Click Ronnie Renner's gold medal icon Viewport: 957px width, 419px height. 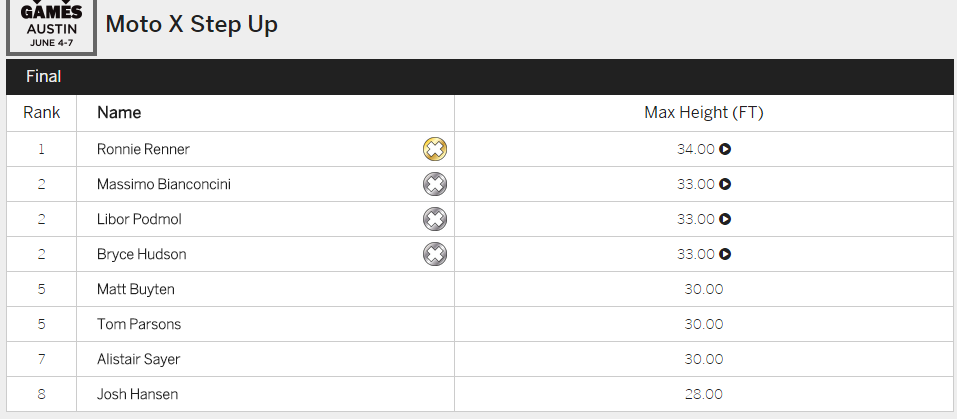434,149
